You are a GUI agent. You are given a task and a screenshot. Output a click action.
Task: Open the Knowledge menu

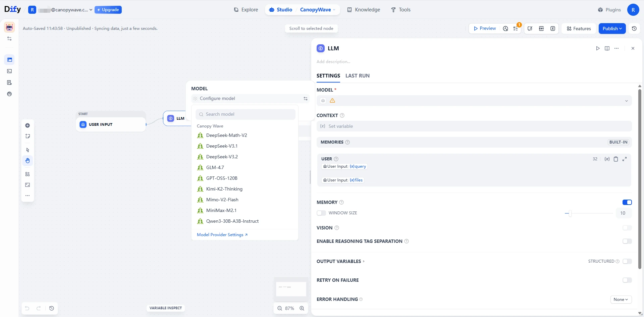click(x=364, y=10)
